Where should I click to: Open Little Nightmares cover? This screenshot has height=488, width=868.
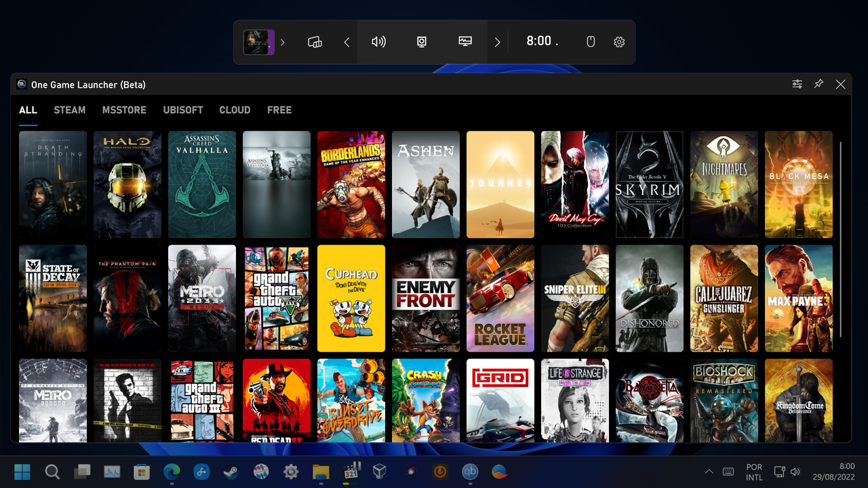coord(724,184)
